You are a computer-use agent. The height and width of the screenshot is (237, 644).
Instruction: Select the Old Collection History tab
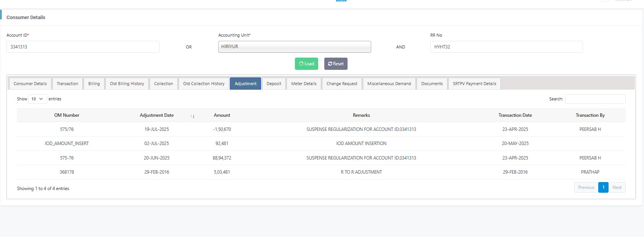(204, 84)
